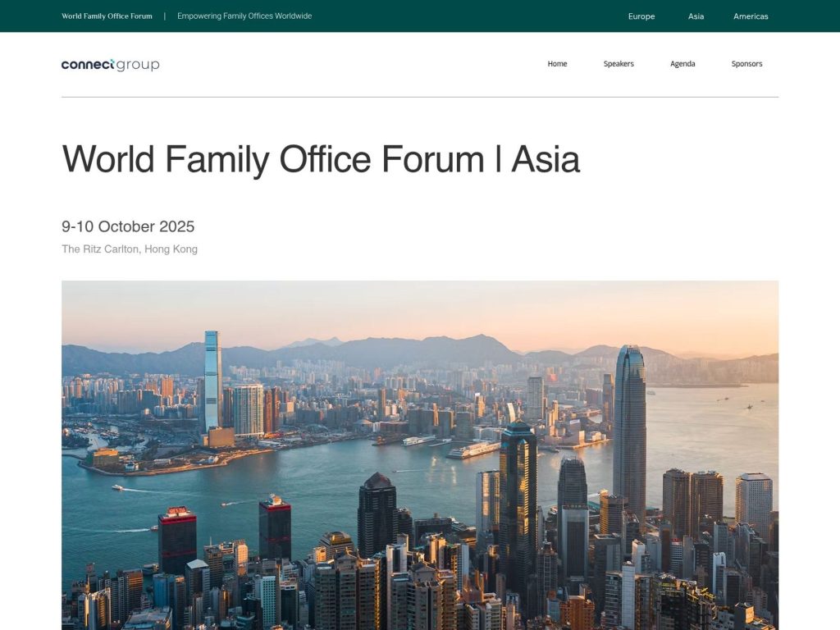Viewport: 840px width, 630px height.
Task: Navigate to the Home menu item
Action: point(557,63)
